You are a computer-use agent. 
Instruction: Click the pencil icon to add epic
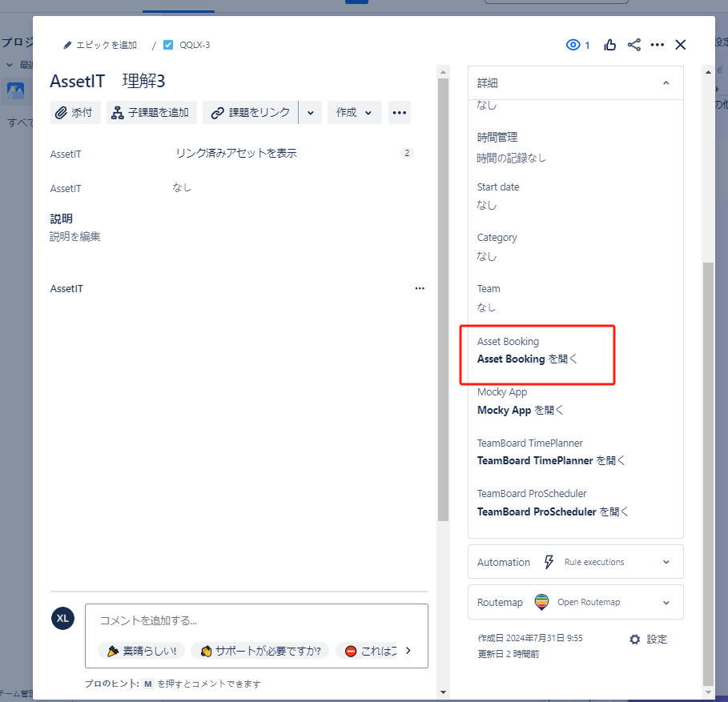point(68,46)
